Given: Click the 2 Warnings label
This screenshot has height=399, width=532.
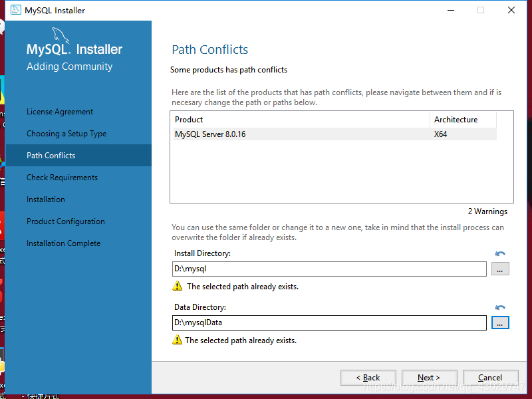Looking at the screenshot, I should click(487, 211).
